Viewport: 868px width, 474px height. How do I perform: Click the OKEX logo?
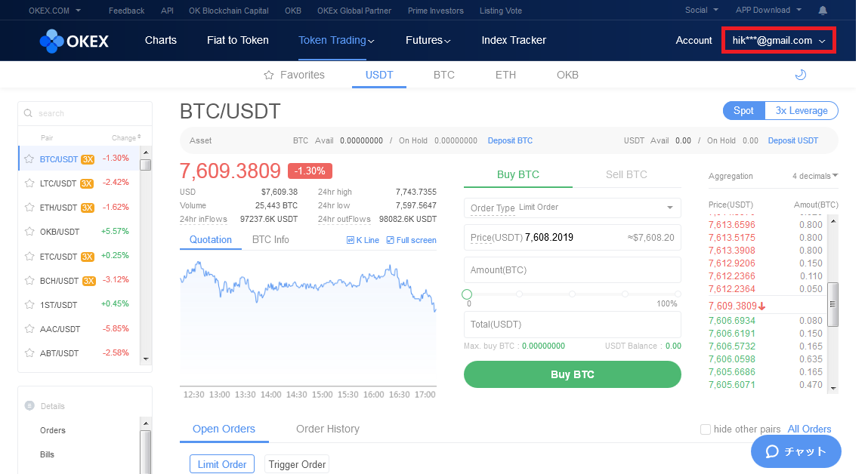coord(74,41)
